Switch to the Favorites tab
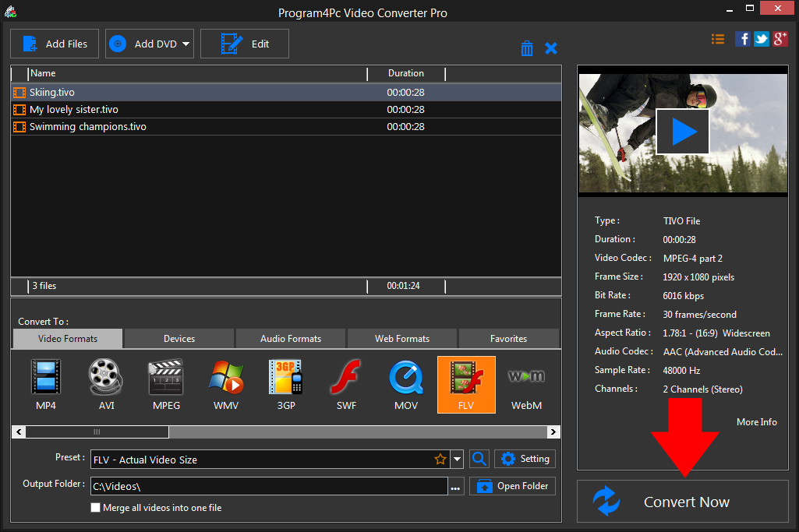Image resolution: width=799 pixels, height=532 pixels. pyautogui.click(x=508, y=339)
